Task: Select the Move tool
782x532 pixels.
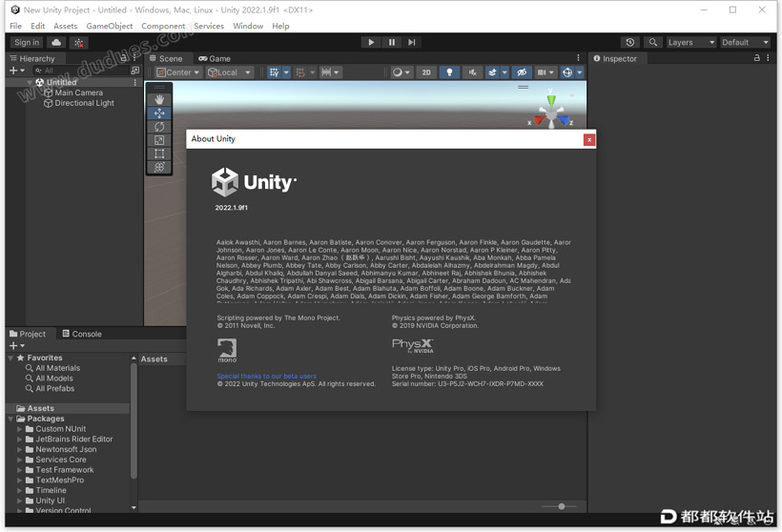Action: (159, 113)
